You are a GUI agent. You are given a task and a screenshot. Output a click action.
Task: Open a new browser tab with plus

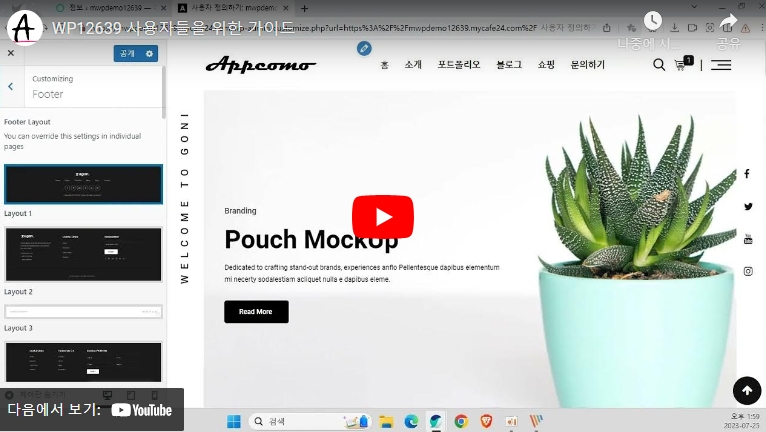304,8
